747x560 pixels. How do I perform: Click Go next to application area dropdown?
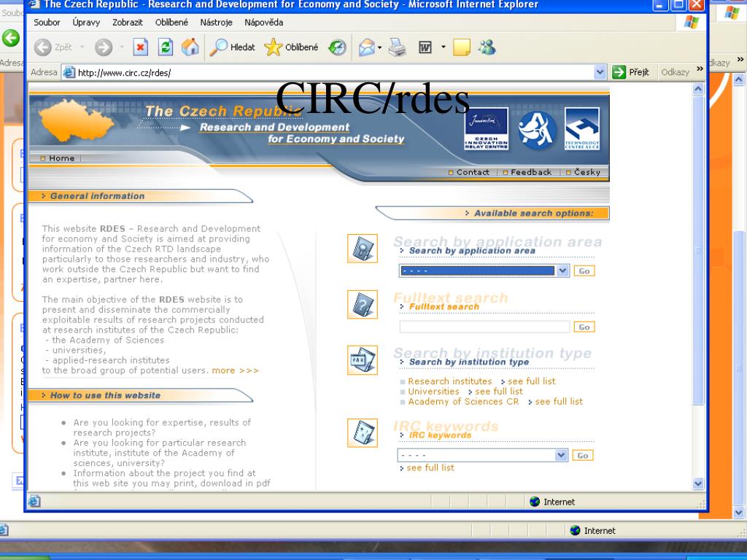click(x=584, y=271)
